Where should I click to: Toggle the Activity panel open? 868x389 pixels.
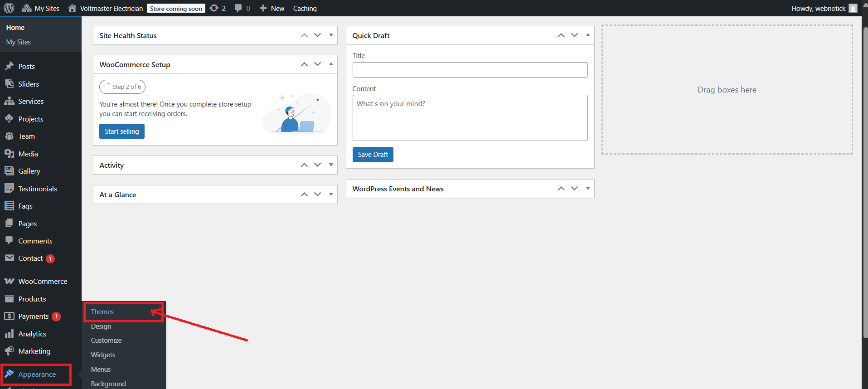click(x=331, y=165)
